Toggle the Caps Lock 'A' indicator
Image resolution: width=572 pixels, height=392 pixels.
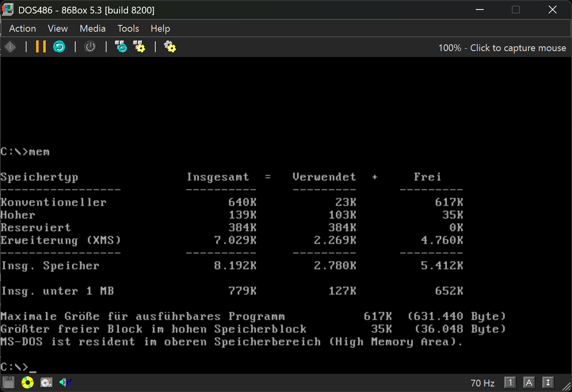click(529, 382)
